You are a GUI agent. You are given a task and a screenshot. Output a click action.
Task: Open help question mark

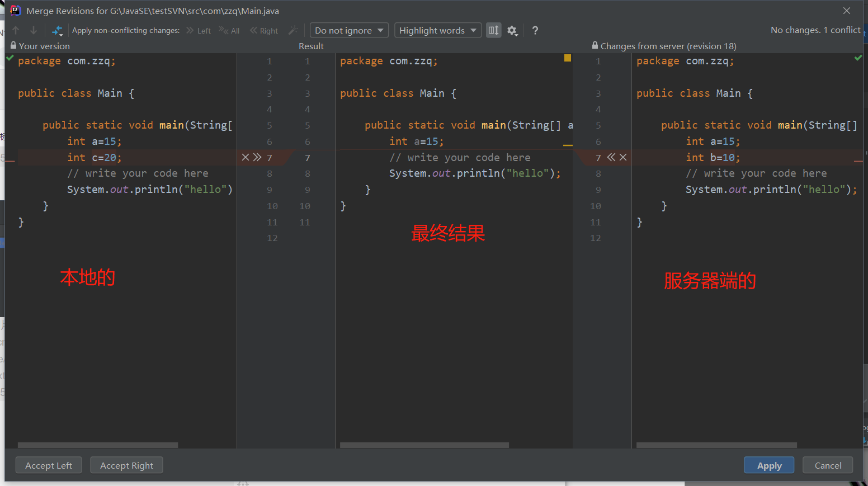tap(535, 30)
